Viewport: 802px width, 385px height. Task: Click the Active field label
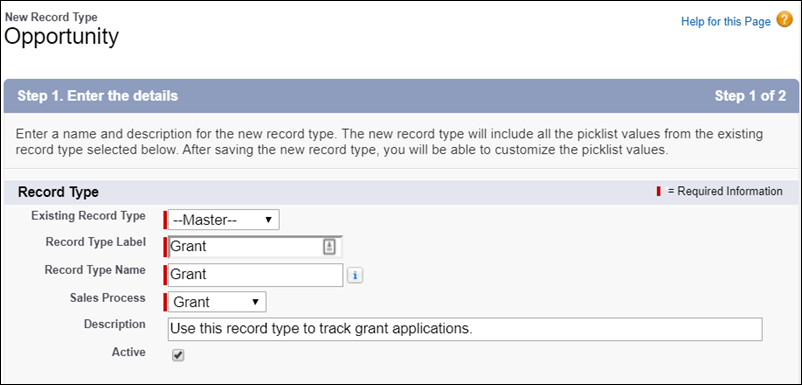[129, 352]
